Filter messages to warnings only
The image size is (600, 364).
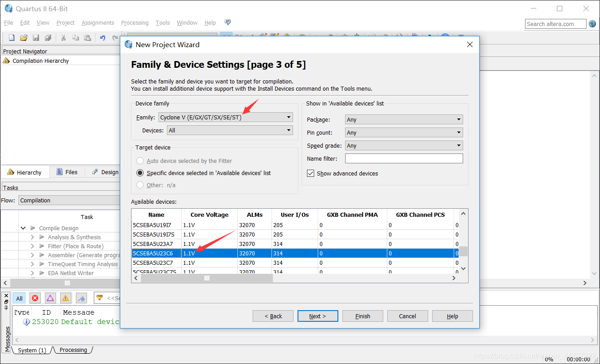(66, 298)
